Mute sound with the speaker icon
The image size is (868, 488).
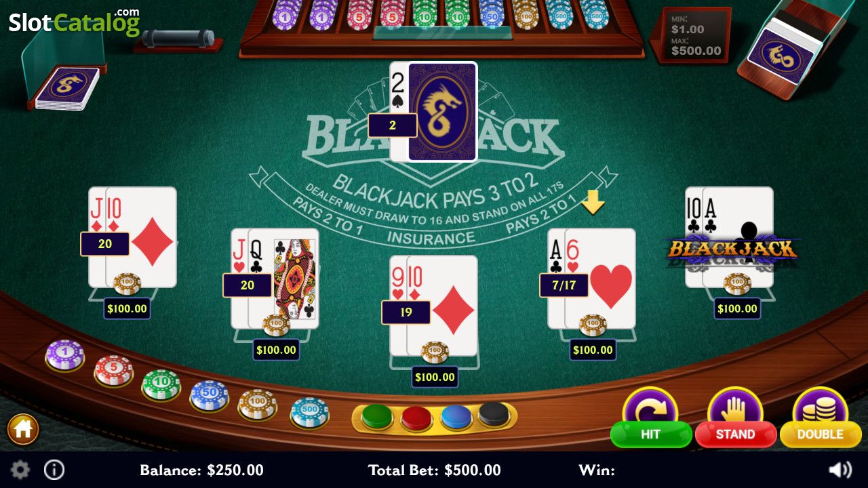tap(841, 470)
